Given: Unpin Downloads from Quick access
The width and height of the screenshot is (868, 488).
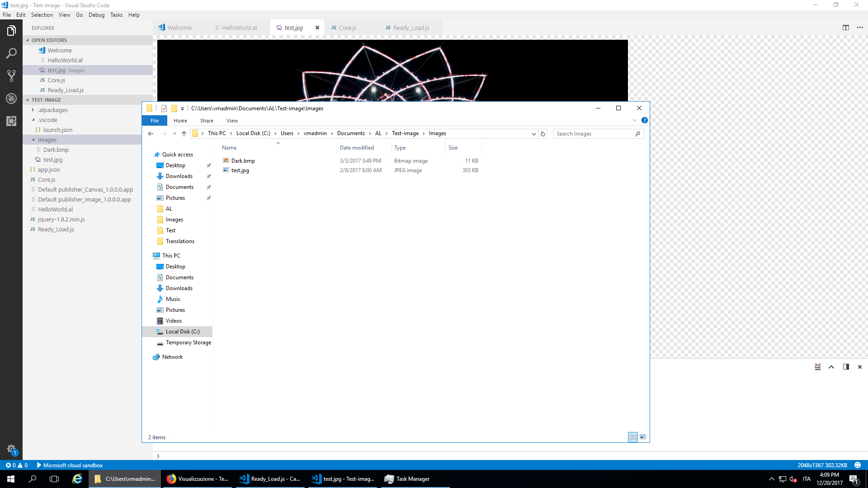Looking at the screenshot, I should [208, 176].
